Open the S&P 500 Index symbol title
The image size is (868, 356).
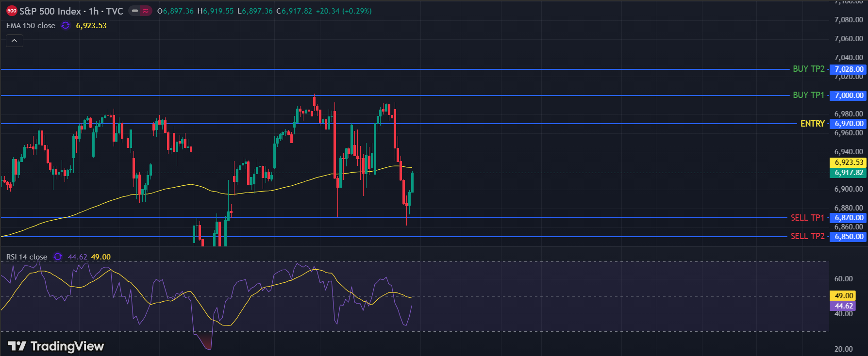click(x=71, y=11)
